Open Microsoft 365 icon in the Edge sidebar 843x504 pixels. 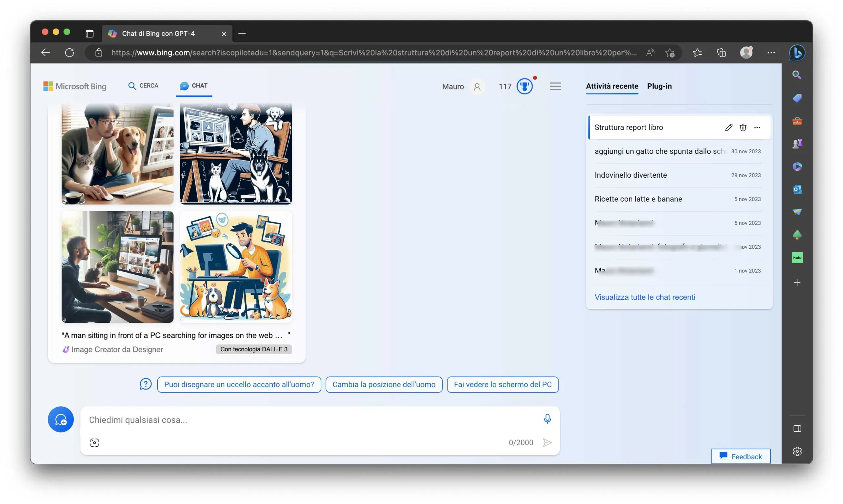(x=797, y=166)
